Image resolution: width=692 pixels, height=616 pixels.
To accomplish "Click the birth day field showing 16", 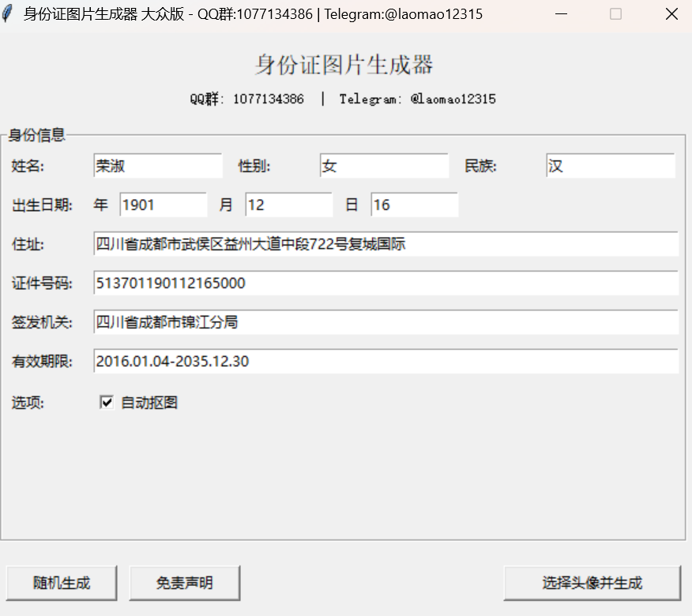I will pos(414,204).
